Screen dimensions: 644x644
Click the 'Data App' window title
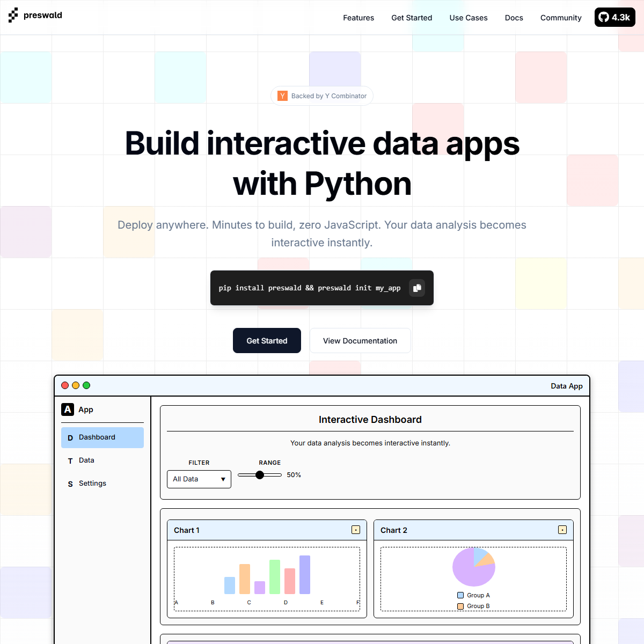[x=567, y=386]
